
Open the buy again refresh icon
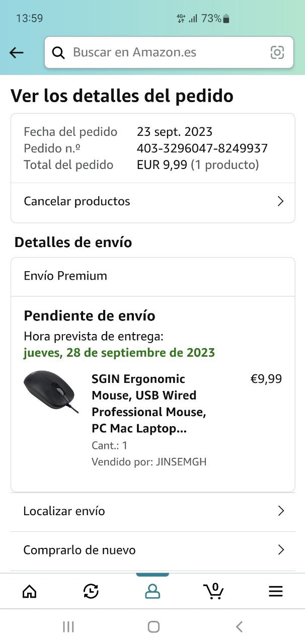(x=91, y=591)
